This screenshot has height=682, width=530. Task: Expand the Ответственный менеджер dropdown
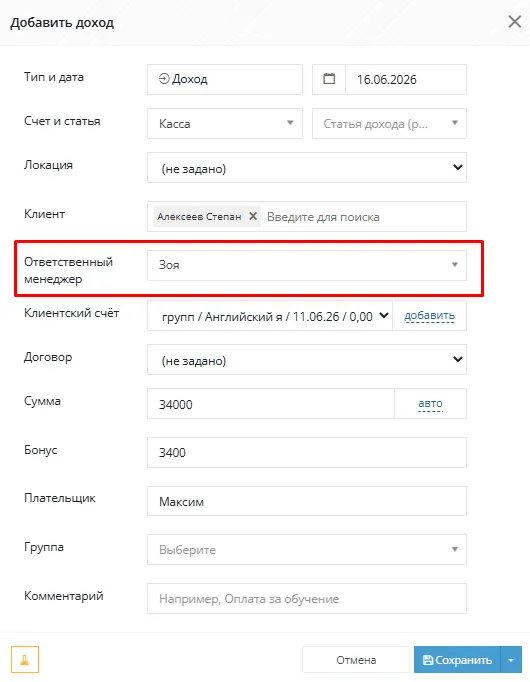[307, 265]
